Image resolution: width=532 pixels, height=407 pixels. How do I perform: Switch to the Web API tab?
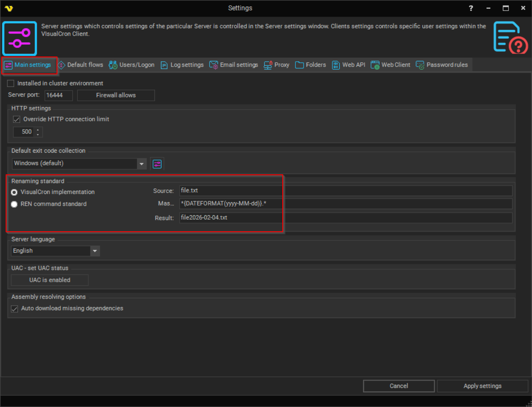(348, 65)
